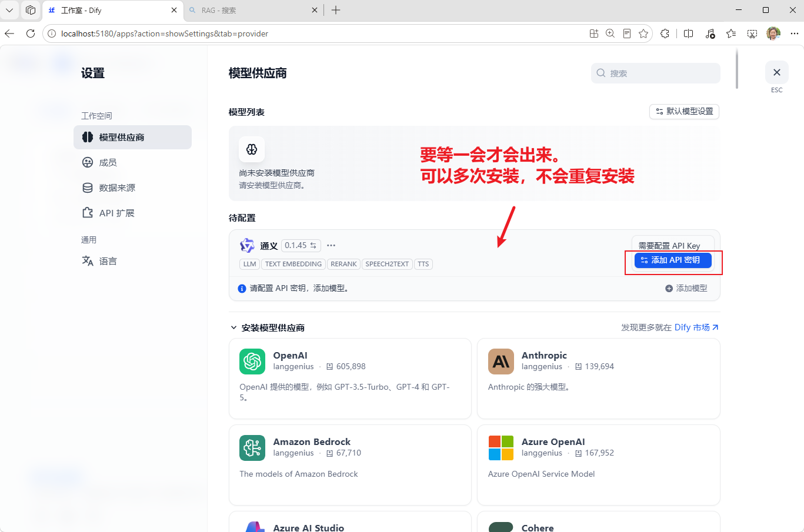Click 添加 API 密钥 for 通义
This screenshot has width=804, height=532.
(673, 260)
